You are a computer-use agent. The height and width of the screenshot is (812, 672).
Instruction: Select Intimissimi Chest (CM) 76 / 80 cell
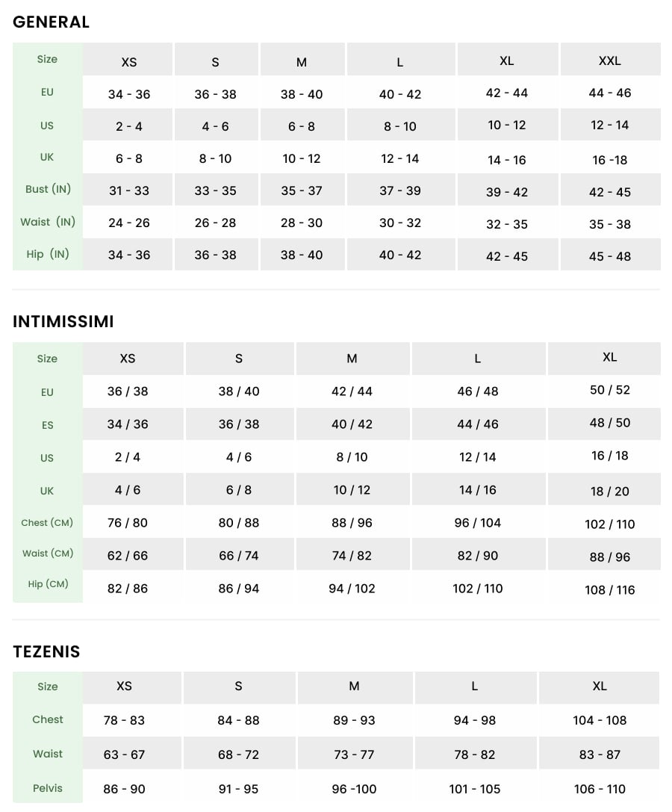click(128, 523)
